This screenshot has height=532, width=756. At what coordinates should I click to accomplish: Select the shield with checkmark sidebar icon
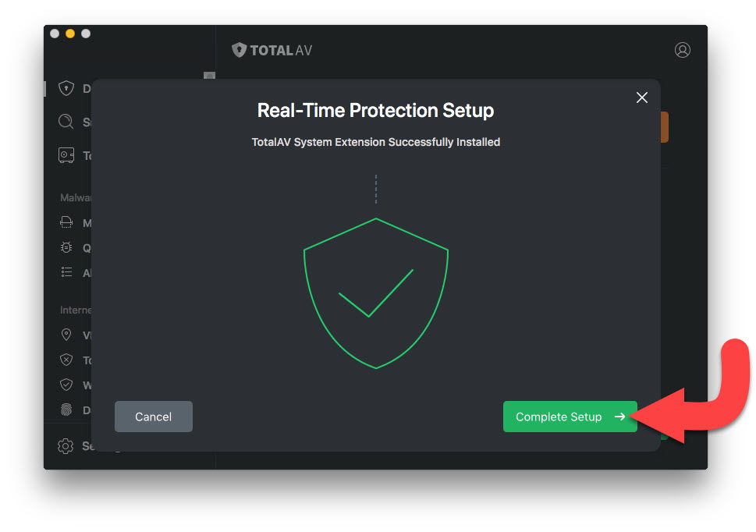point(66,385)
